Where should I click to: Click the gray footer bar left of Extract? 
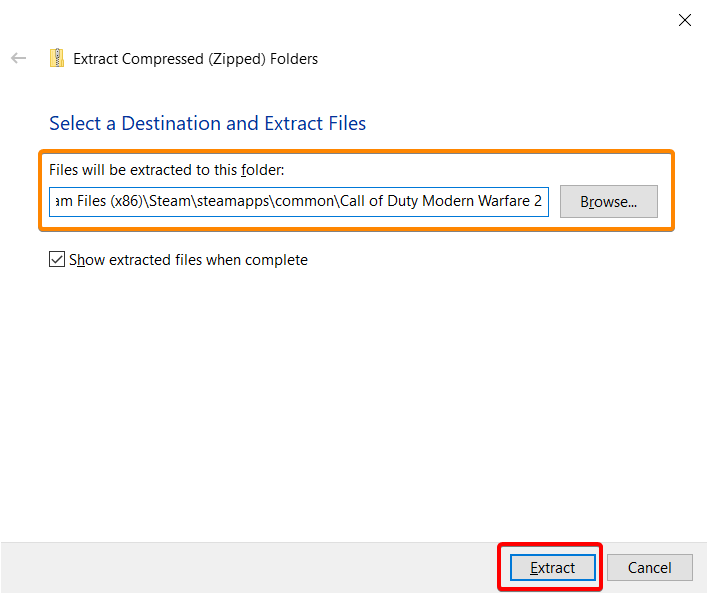248,567
